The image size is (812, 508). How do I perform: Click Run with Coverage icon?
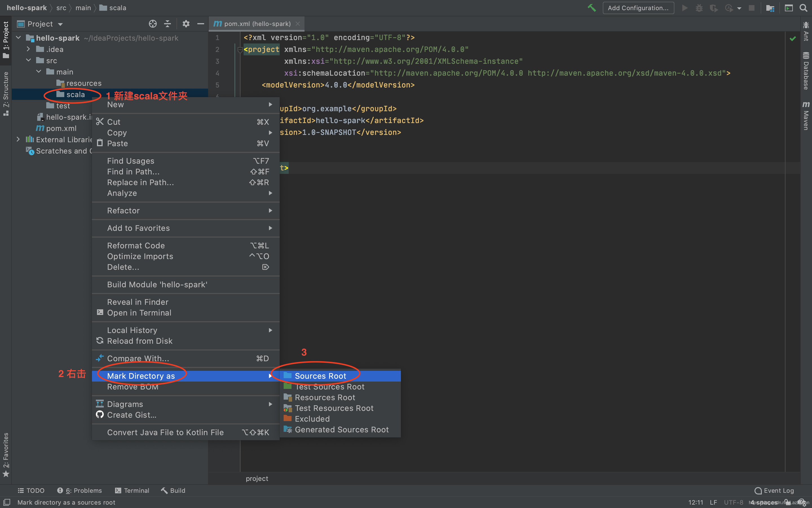(714, 8)
